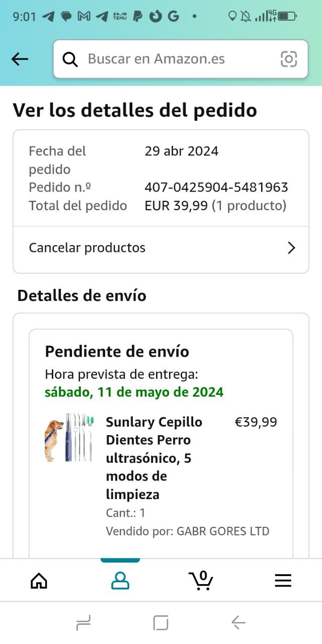Tap the PayPal notification icon

click(137, 16)
